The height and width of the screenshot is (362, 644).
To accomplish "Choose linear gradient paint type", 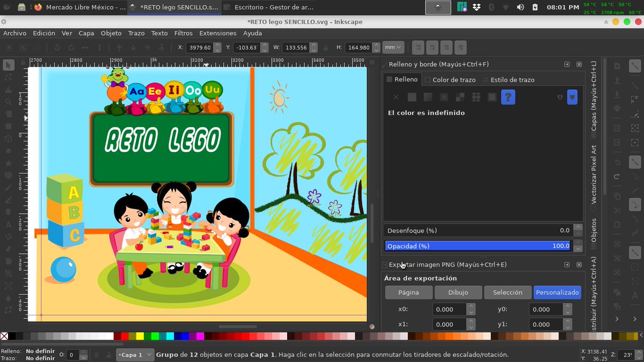I will (428, 97).
